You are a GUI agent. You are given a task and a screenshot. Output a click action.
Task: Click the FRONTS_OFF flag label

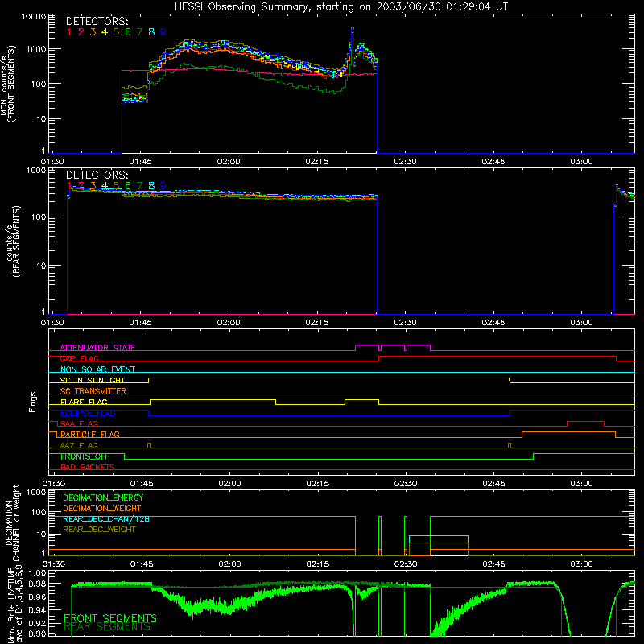[85, 456]
